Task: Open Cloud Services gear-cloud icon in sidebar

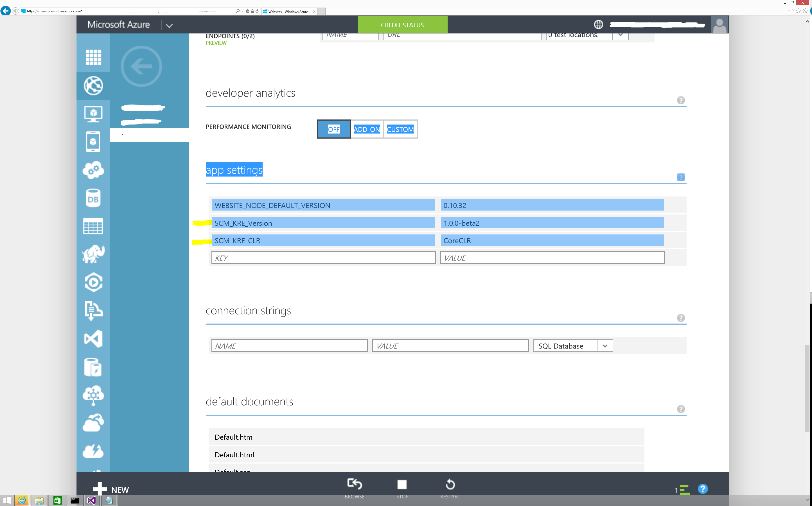Action: tap(93, 170)
